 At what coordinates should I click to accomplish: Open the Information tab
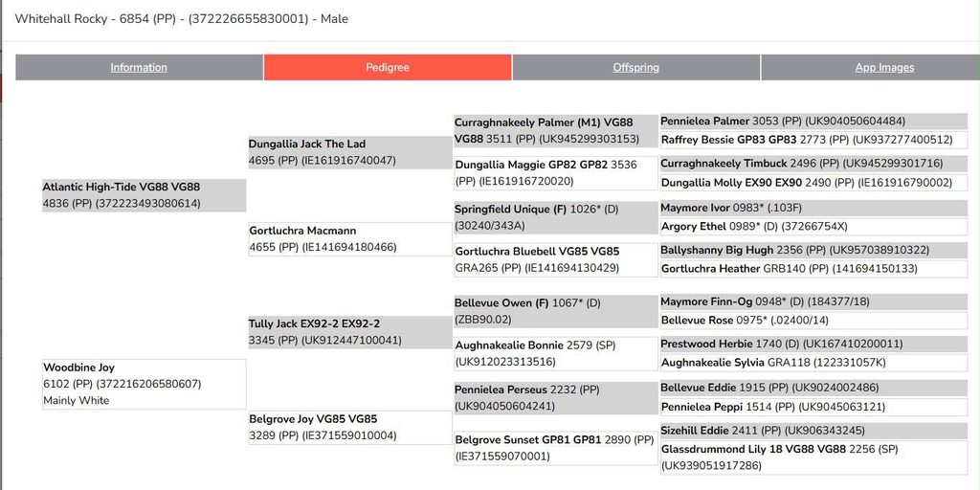(139, 68)
